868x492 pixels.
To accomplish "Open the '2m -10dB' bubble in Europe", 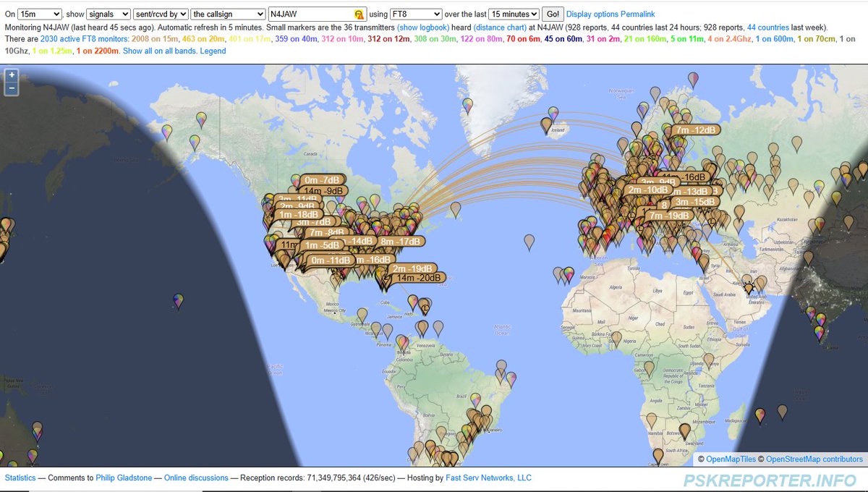I will [648, 190].
